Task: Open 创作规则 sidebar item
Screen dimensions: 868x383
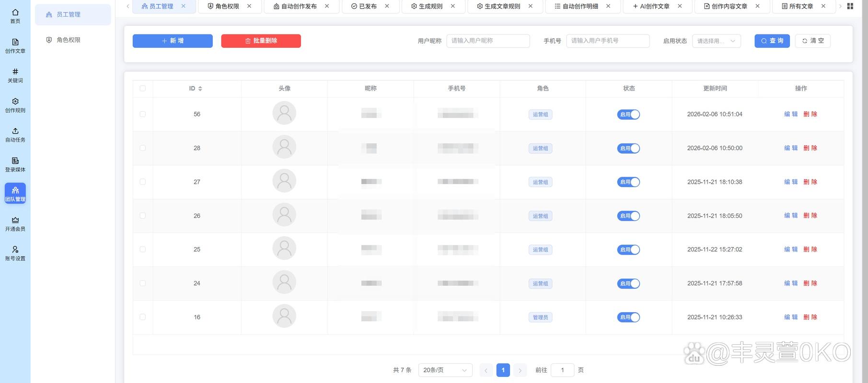Action: click(x=15, y=105)
